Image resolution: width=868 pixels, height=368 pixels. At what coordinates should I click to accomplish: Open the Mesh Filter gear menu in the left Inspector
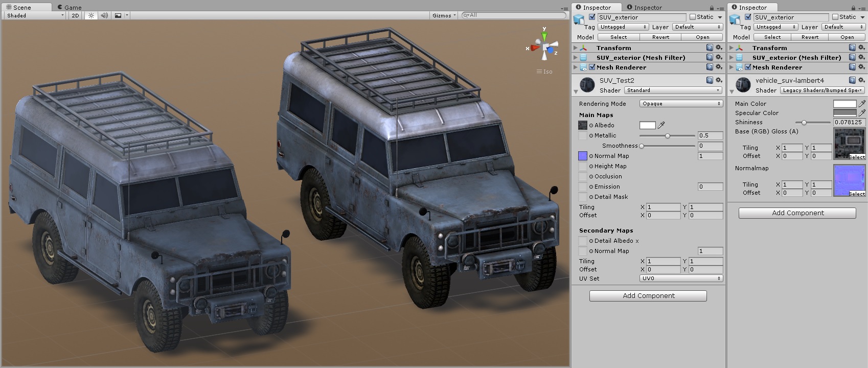[719, 57]
